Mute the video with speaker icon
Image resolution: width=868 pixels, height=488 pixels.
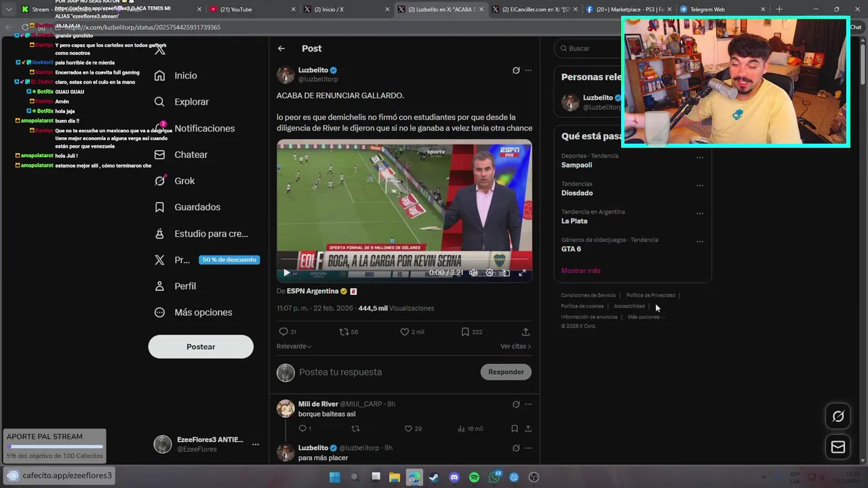click(x=473, y=272)
